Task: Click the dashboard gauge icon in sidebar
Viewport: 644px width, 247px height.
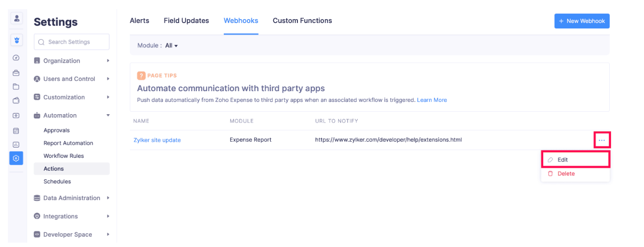Action: tap(16, 57)
